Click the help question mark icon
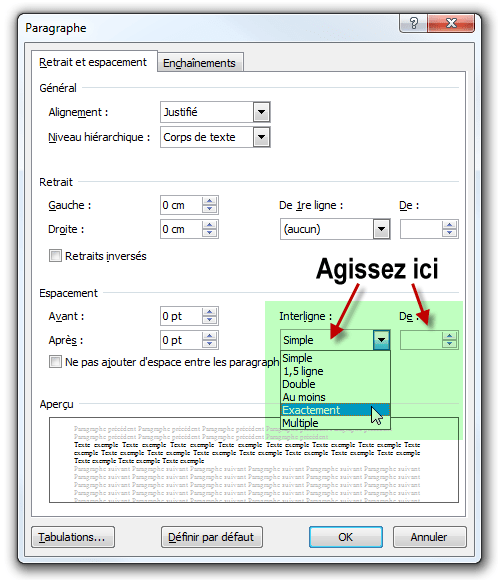This screenshot has height=584, width=500. pyautogui.click(x=413, y=23)
